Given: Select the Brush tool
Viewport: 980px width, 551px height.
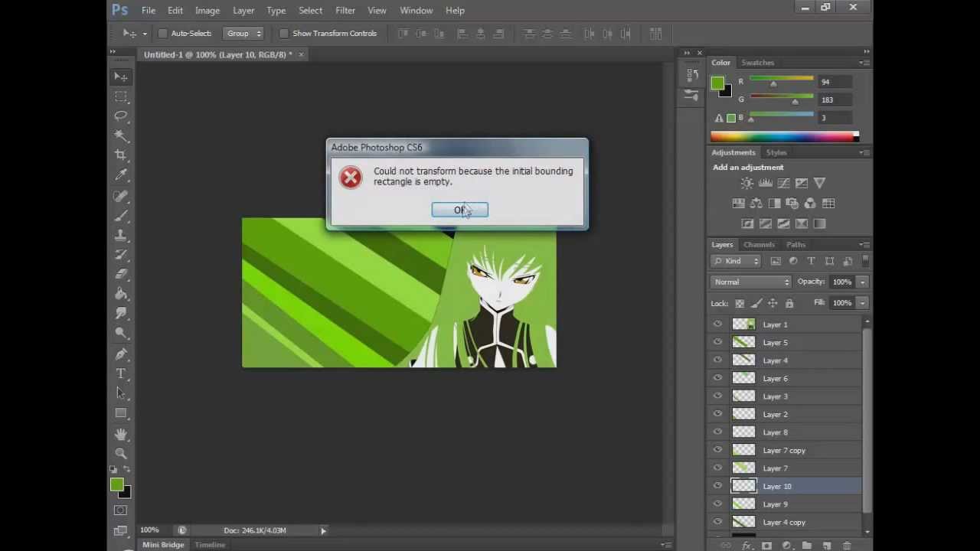Looking at the screenshot, I should tap(121, 216).
